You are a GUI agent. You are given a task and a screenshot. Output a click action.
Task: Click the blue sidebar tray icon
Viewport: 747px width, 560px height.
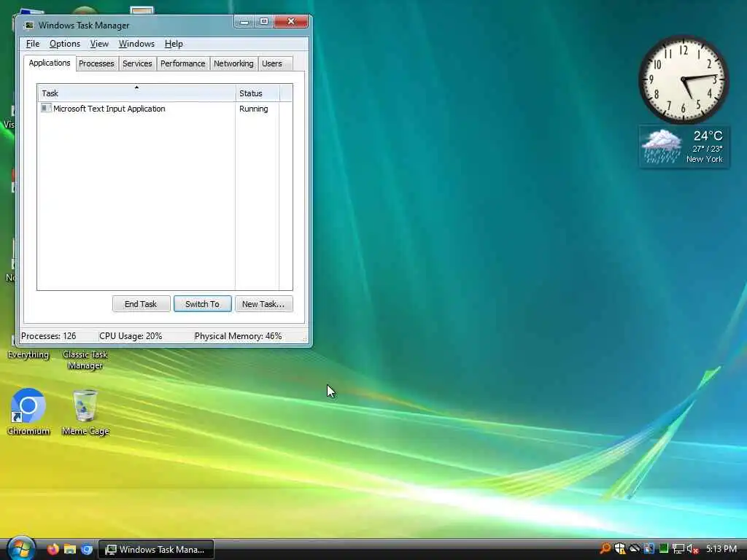[x=649, y=548]
